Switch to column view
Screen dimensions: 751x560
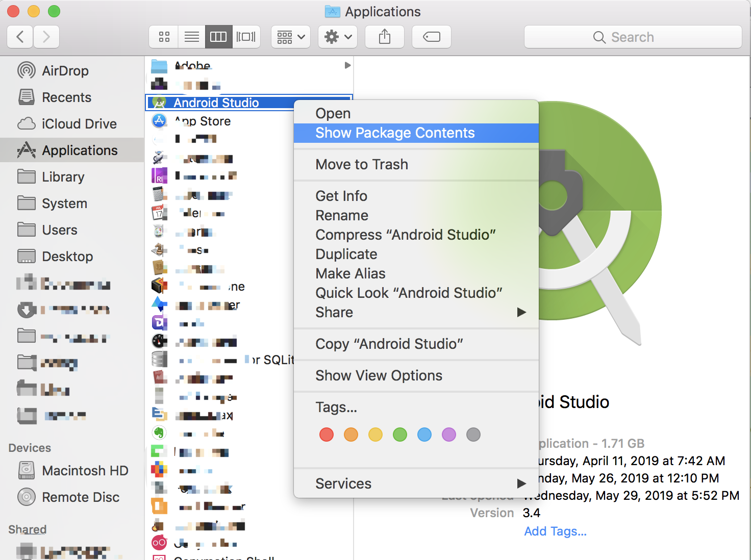pyautogui.click(x=218, y=37)
